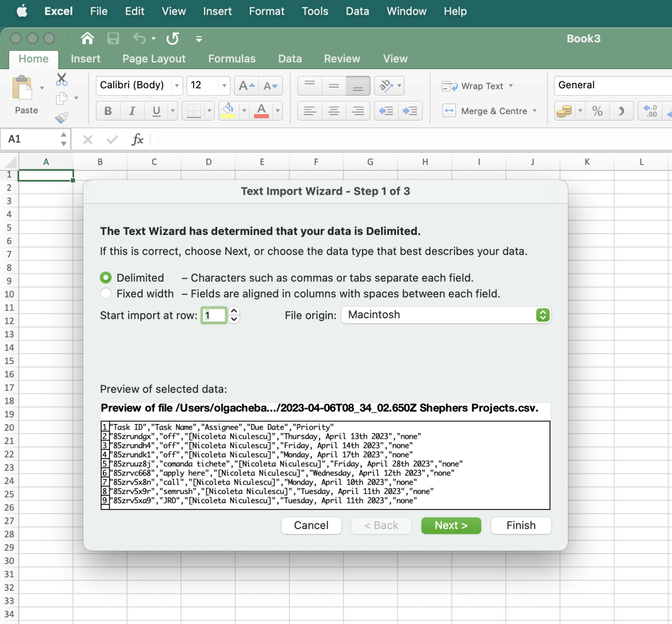The width and height of the screenshot is (672, 624).
Task: Switch to the Formulas ribbon tab
Action: [x=232, y=59]
